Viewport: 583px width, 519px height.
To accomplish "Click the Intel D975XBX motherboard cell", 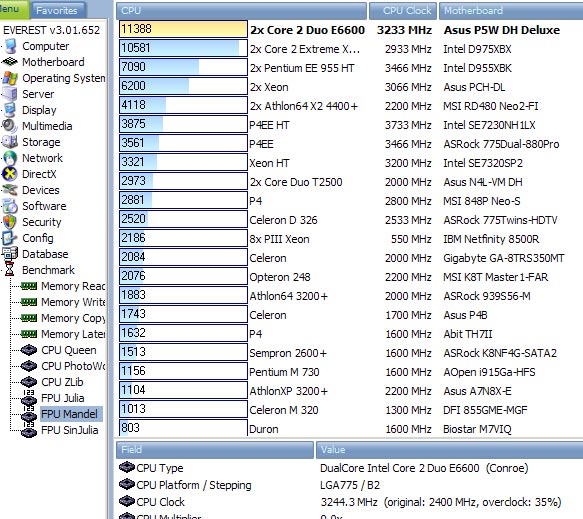I will (477, 49).
